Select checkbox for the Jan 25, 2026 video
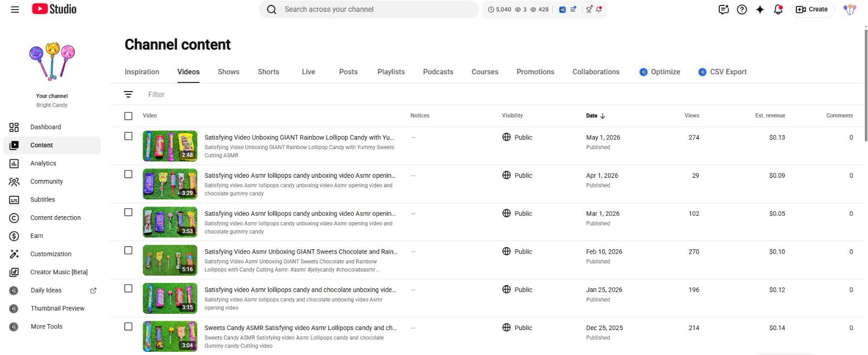 click(129, 288)
